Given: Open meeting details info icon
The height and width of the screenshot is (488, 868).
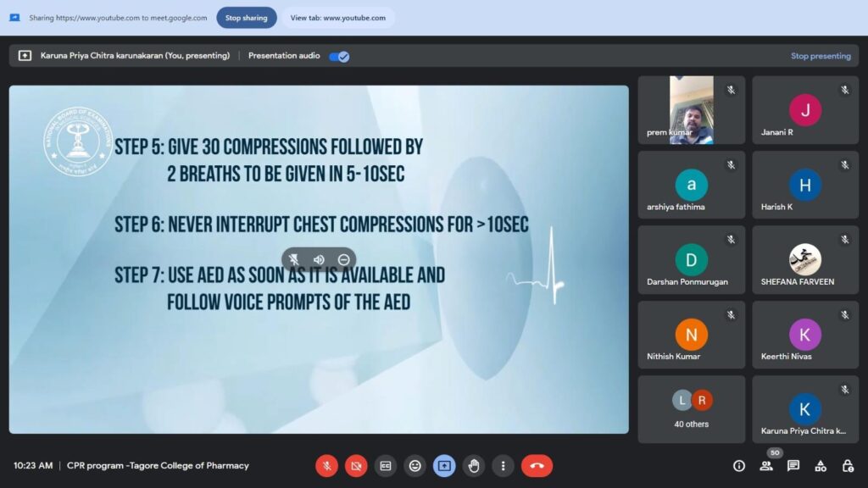Looking at the screenshot, I should click(739, 466).
